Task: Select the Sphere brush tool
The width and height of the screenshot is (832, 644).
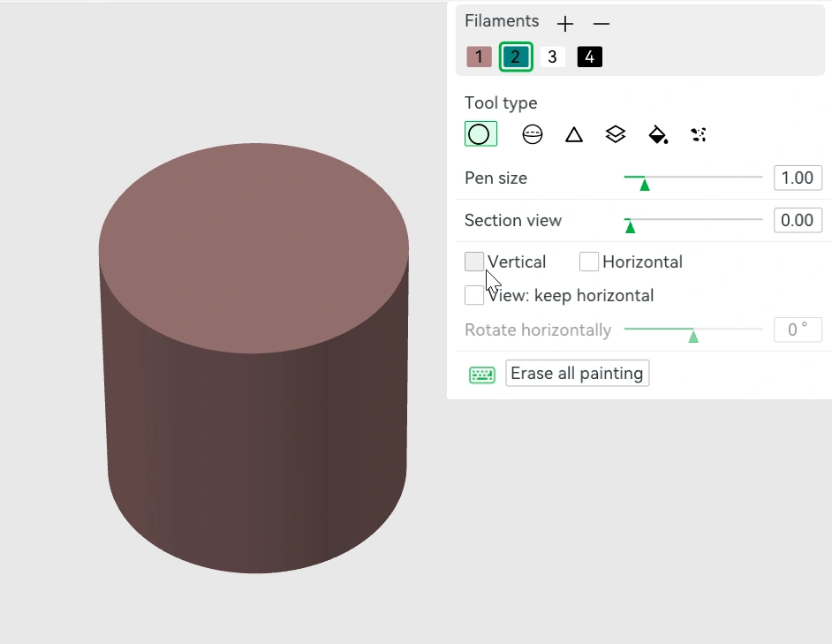Action: 533,134
